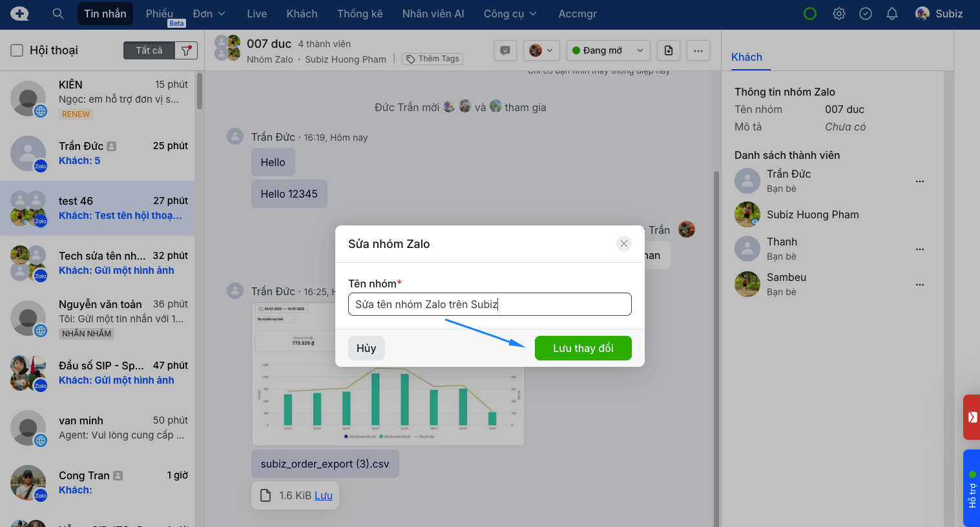Image resolution: width=980 pixels, height=527 pixels.
Task: Click the conversation filter funnel icon
Action: tap(186, 50)
